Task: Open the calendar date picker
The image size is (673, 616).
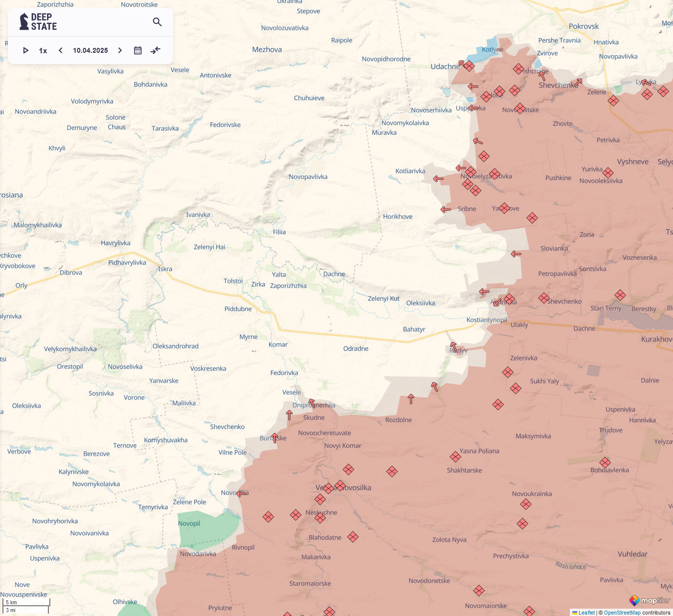Action: click(x=138, y=50)
